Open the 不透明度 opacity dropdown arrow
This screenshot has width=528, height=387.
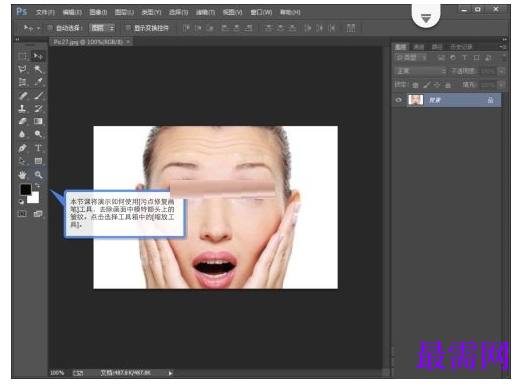pyautogui.click(x=502, y=71)
